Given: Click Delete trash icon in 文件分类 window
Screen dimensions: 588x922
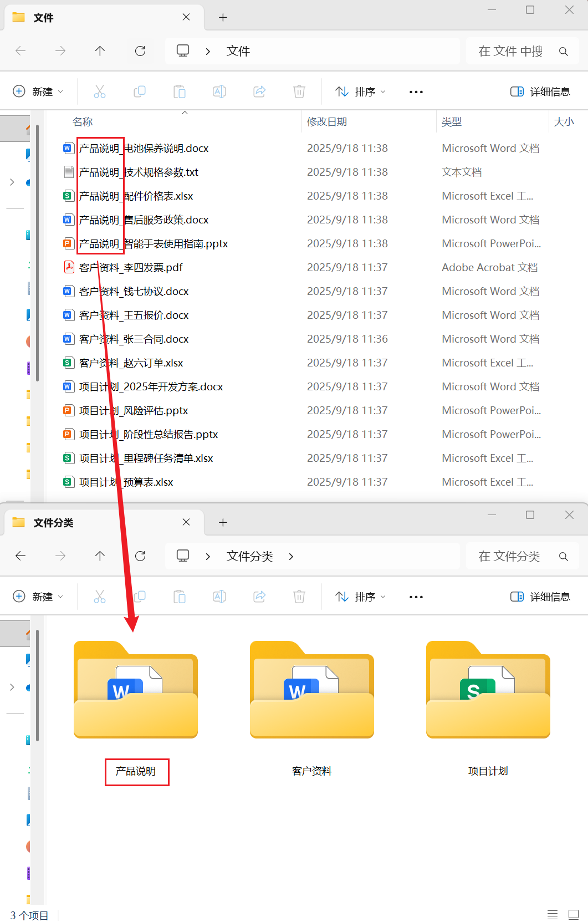Looking at the screenshot, I should 299,597.
